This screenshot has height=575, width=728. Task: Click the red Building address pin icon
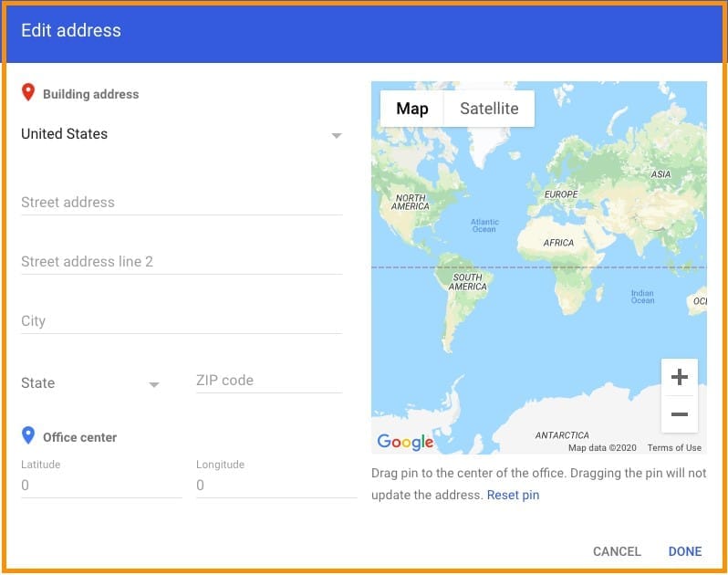(28, 92)
